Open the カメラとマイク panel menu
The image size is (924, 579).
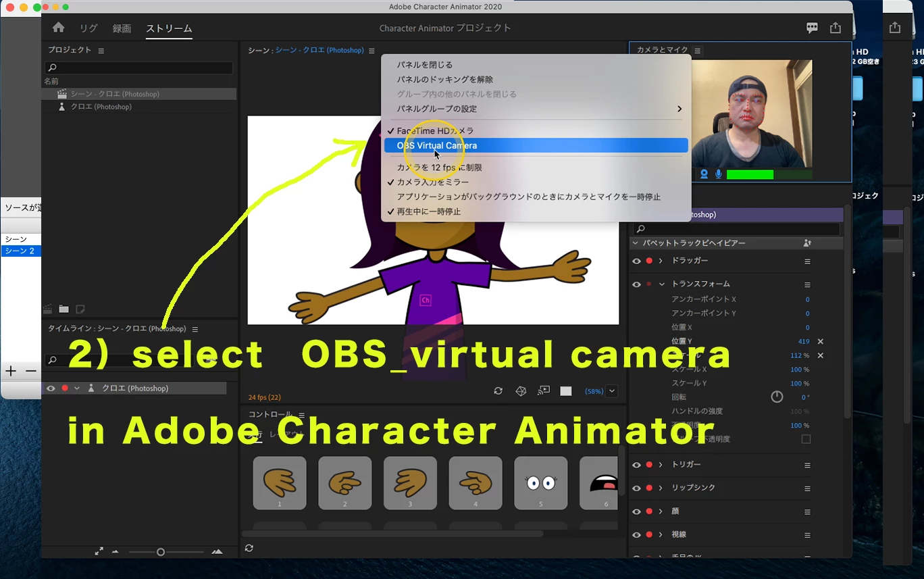tap(698, 51)
